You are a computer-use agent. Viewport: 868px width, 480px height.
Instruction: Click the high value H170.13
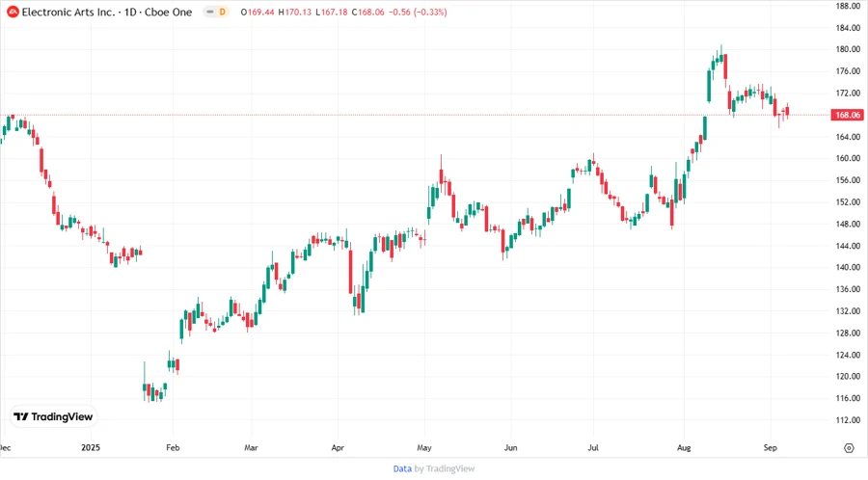[294, 12]
